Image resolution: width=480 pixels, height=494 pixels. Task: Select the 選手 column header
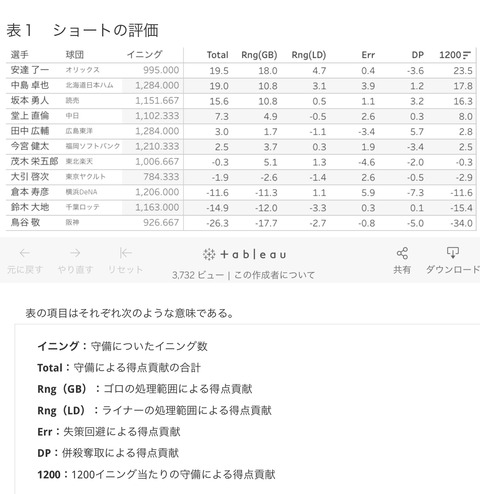pos(20,55)
